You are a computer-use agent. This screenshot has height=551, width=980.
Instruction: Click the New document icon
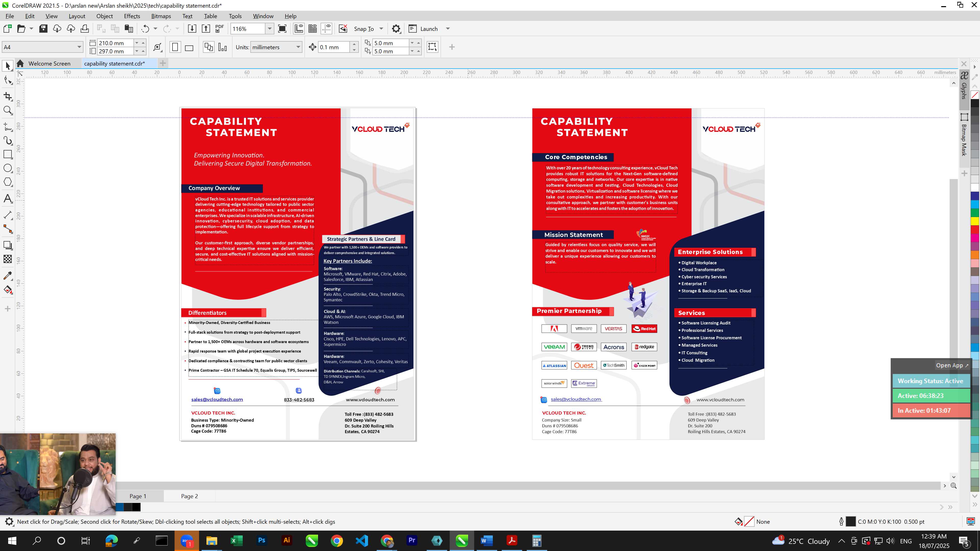[x=7, y=29]
